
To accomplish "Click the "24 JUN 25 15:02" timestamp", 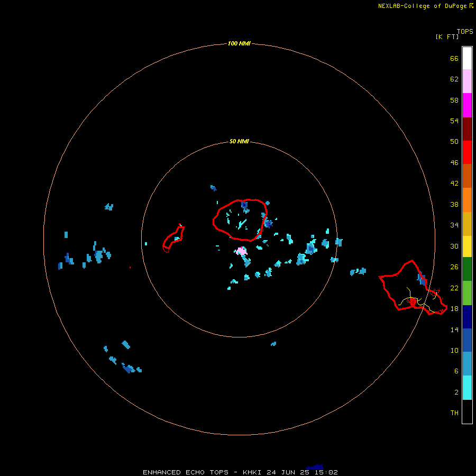I will pyautogui.click(x=302, y=472).
